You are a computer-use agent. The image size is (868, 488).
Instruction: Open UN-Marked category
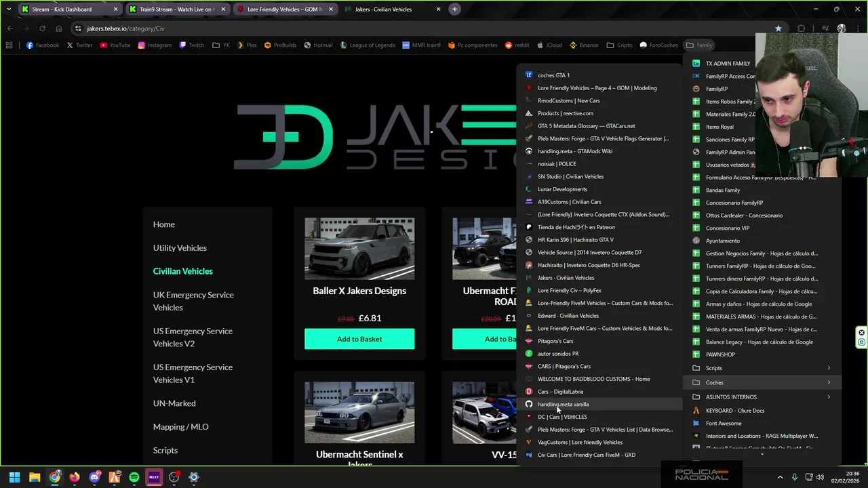[x=174, y=403]
